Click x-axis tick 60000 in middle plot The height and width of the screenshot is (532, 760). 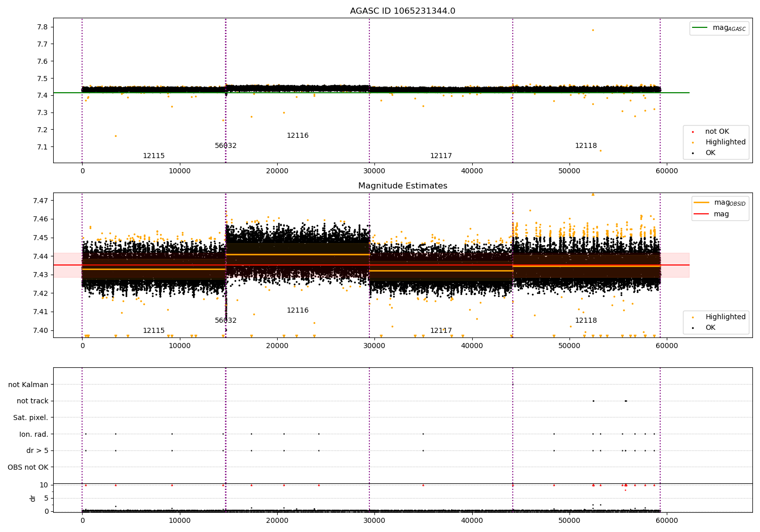click(x=667, y=346)
